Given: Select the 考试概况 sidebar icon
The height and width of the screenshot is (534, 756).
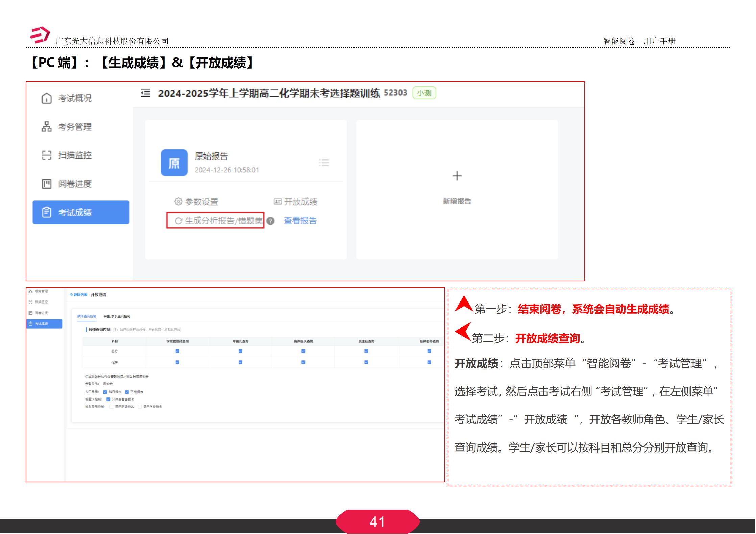Looking at the screenshot, I should point(46,98).
